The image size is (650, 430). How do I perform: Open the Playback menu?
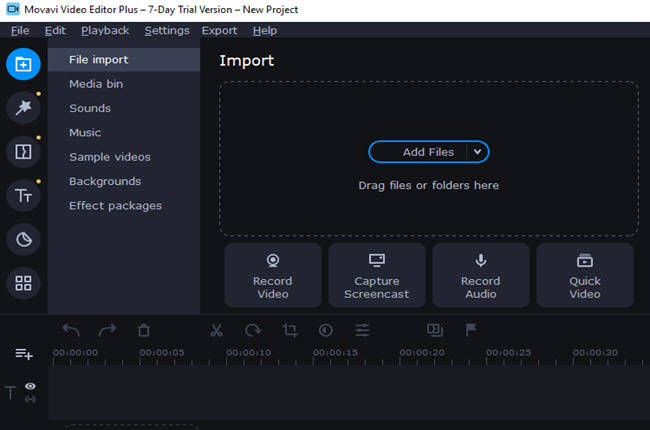coord(105,31)
